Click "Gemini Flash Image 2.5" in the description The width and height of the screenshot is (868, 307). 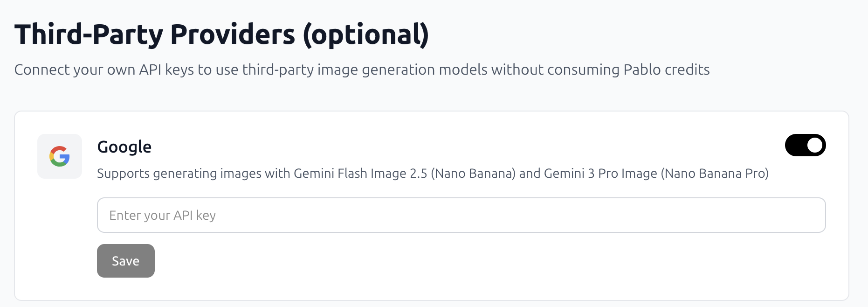[x=360, y=174]
